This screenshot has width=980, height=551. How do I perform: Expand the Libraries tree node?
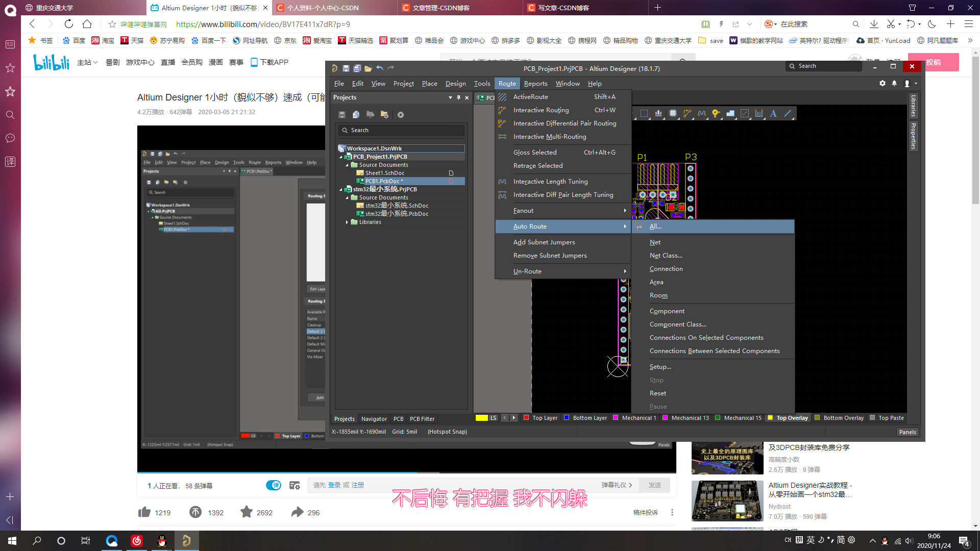[x=347, y=222]
